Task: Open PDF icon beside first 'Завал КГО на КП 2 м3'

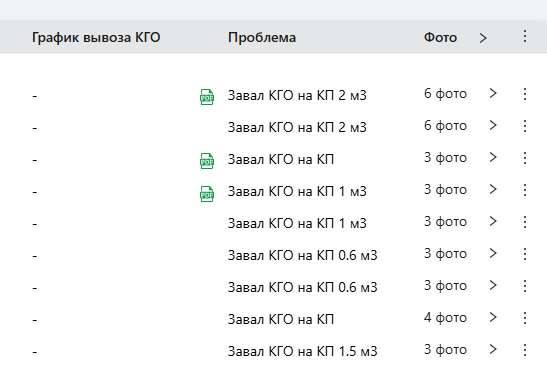Action: coord(207,97)
